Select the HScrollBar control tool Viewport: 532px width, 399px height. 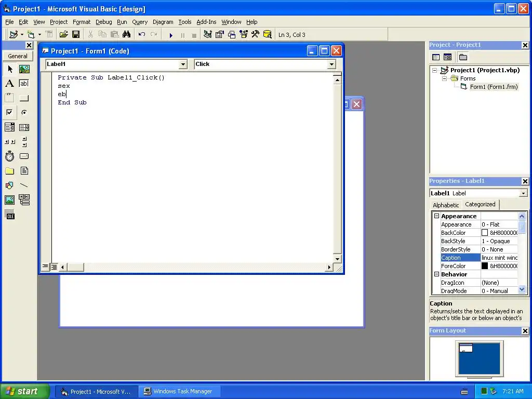(x=10, y=142)
